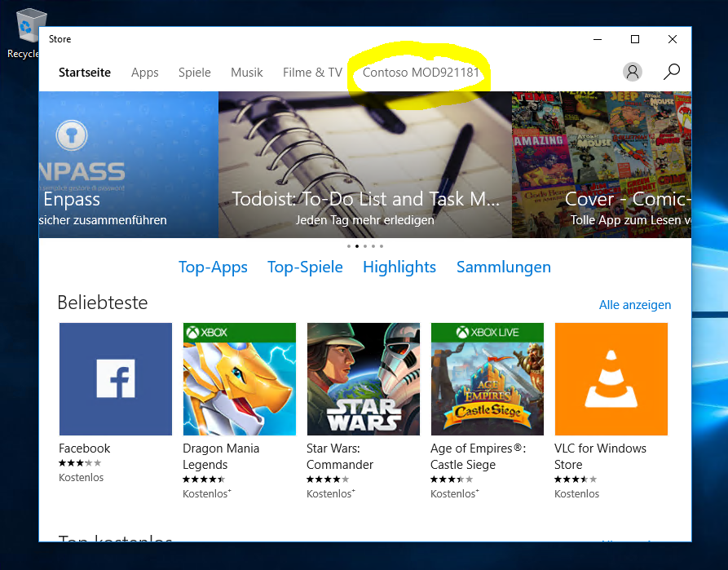Open the user account icon
The height and width of the screenshot is (570, 728).
pos(633,72)
